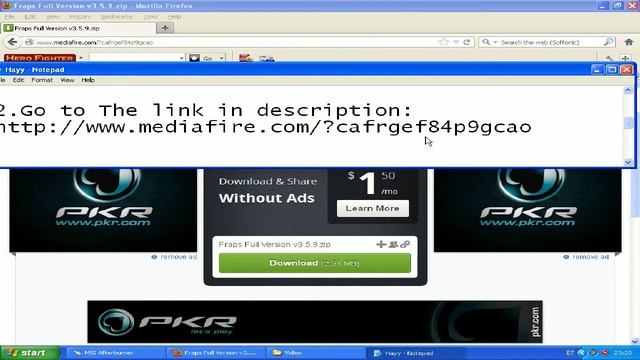The image size is (640, 360).
Task: Click the Hero Fighter toolbar search input
Action: [x=133, y=58]
